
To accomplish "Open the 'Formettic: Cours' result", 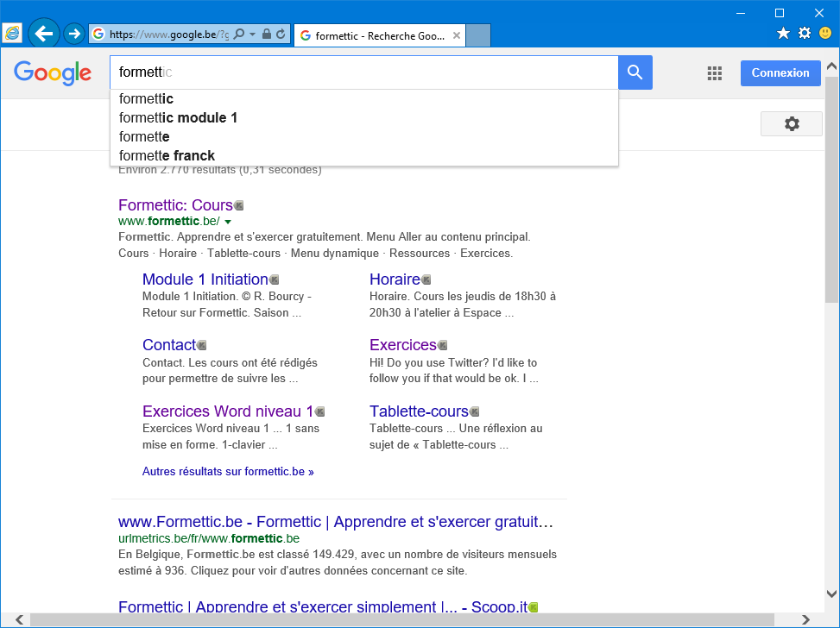I will (x=175, y=205).
